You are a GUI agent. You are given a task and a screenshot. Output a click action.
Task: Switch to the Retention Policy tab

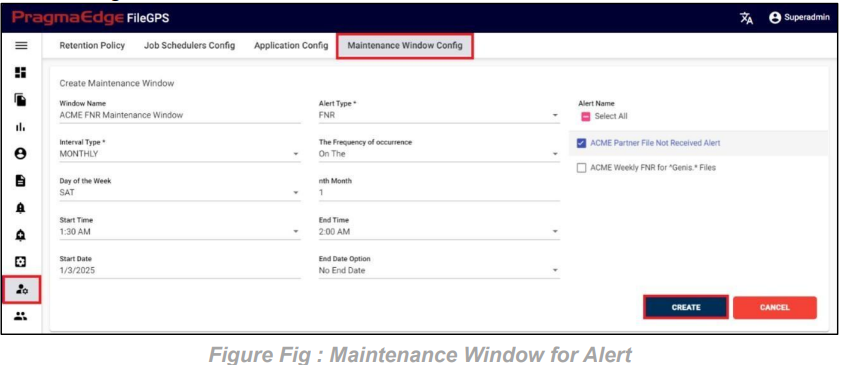point(92,46)
